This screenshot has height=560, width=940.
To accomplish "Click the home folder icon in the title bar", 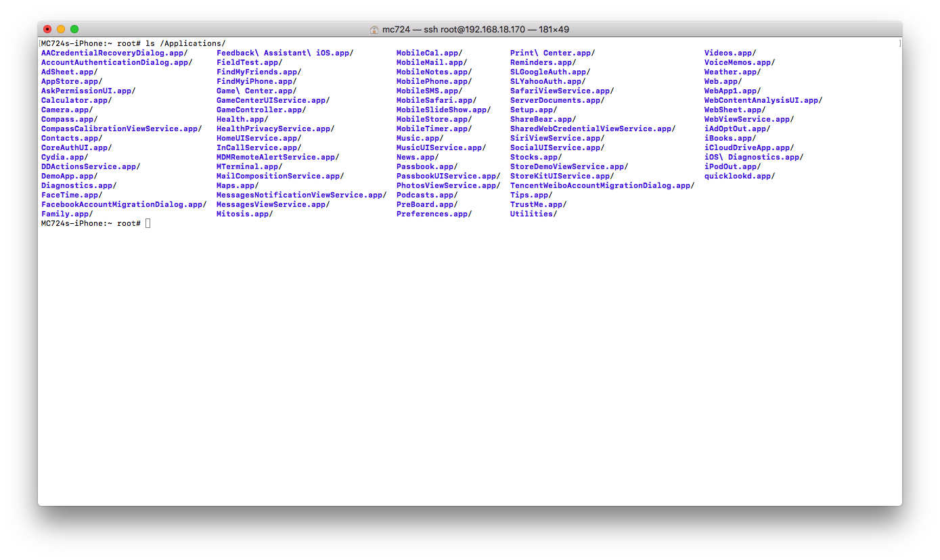I will [374, 30].
